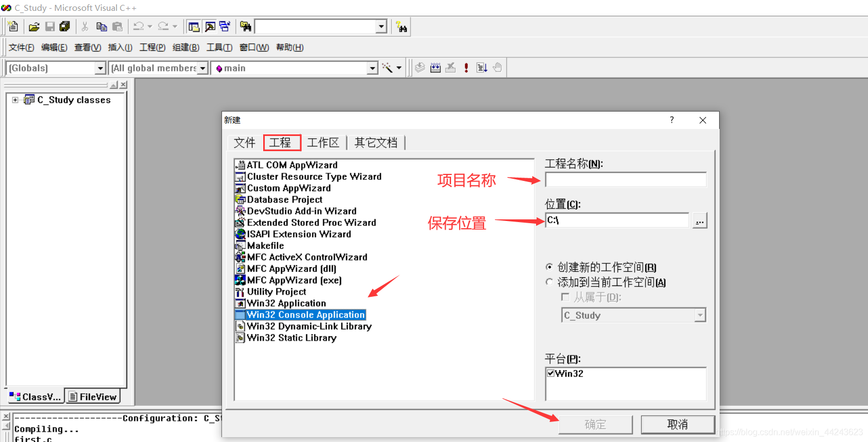Click the Paste clipboard icon
This screenshot has width=868, height=442.
pos(118,27)
